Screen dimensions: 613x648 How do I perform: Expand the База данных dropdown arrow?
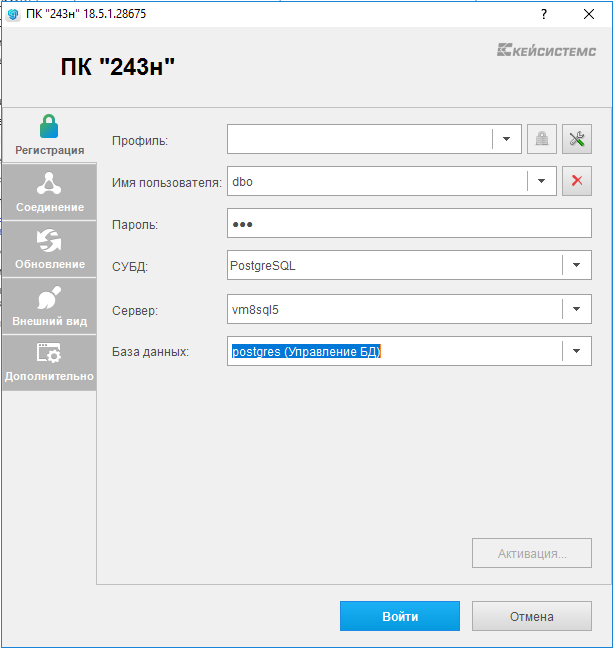(x=576, y=351)
